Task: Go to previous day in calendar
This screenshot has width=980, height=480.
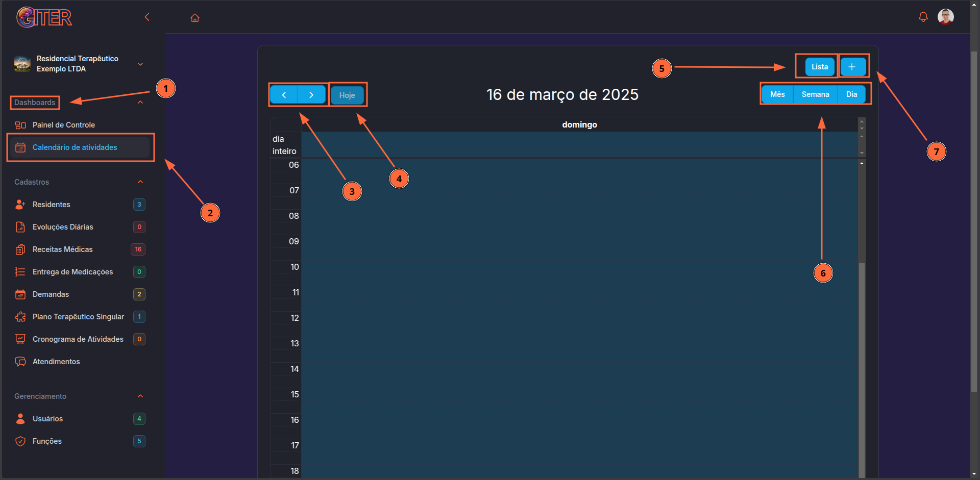Action: (284, 95)
